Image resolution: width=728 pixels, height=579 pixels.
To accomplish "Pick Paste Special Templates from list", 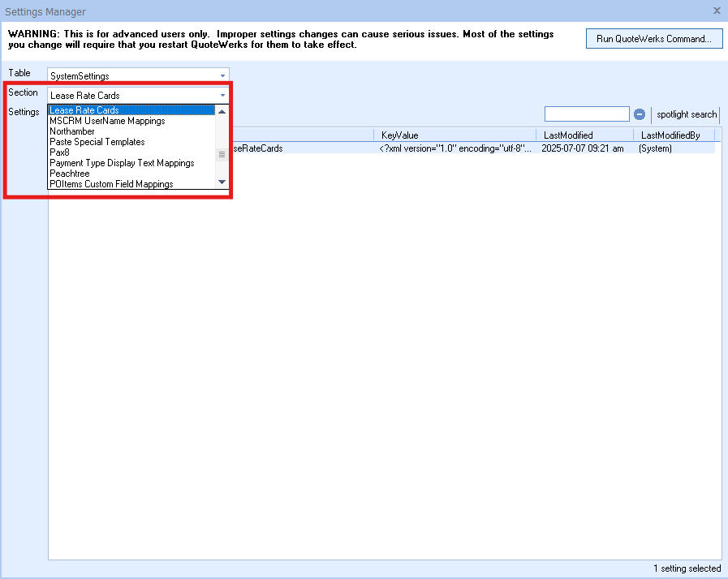I will click(97, 142).
